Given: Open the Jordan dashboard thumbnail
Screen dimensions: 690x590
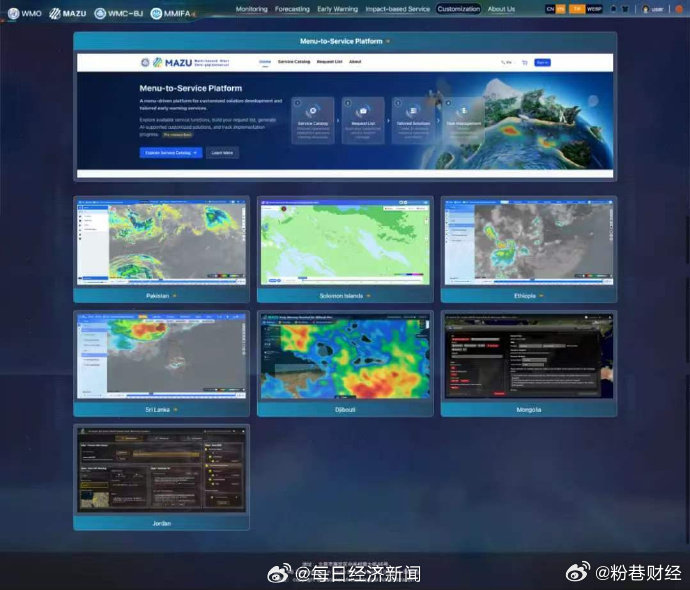Looking at the screenshot, I should (x=161, y=470).
